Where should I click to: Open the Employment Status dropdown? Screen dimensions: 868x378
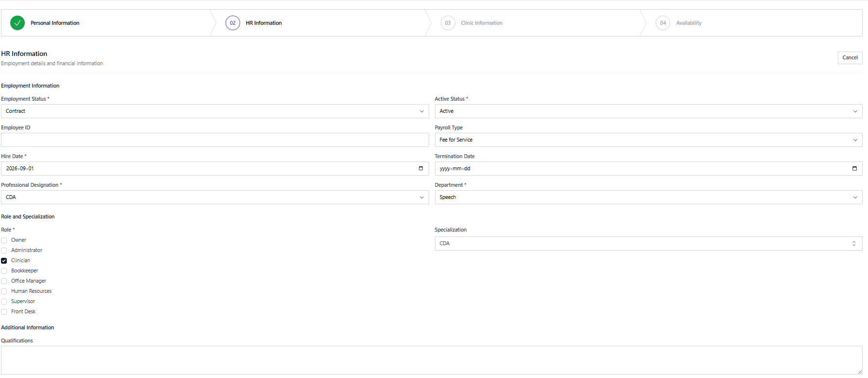(x=215, y=111)
